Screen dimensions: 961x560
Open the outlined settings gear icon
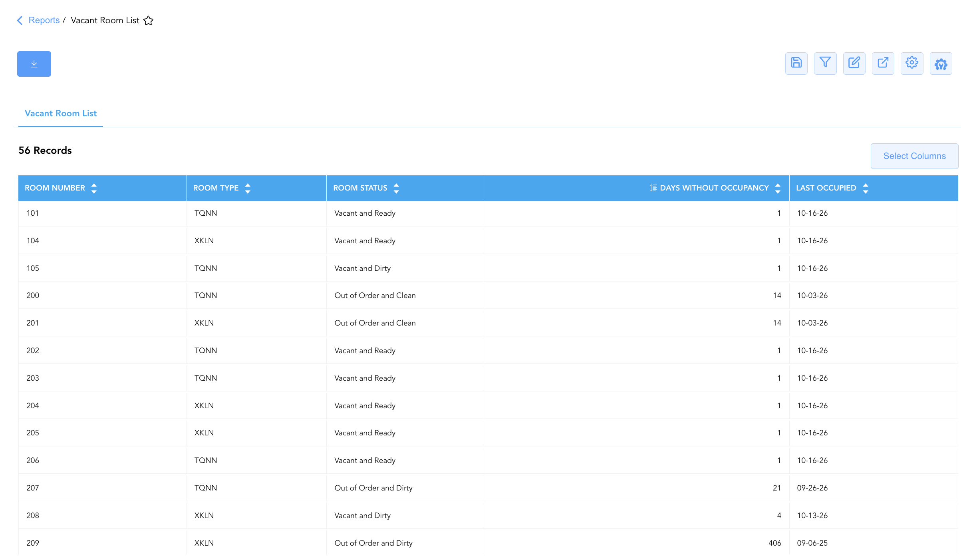(912, 63)
